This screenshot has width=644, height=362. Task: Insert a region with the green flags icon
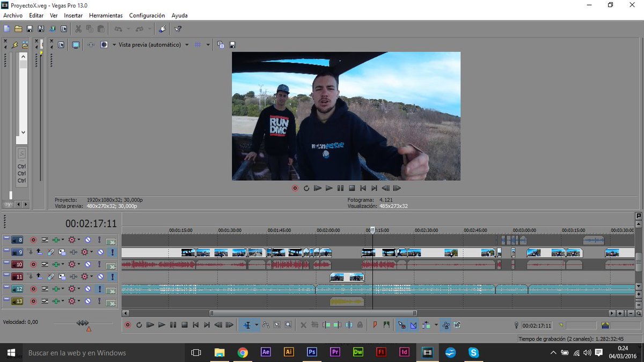click(386, 325)
